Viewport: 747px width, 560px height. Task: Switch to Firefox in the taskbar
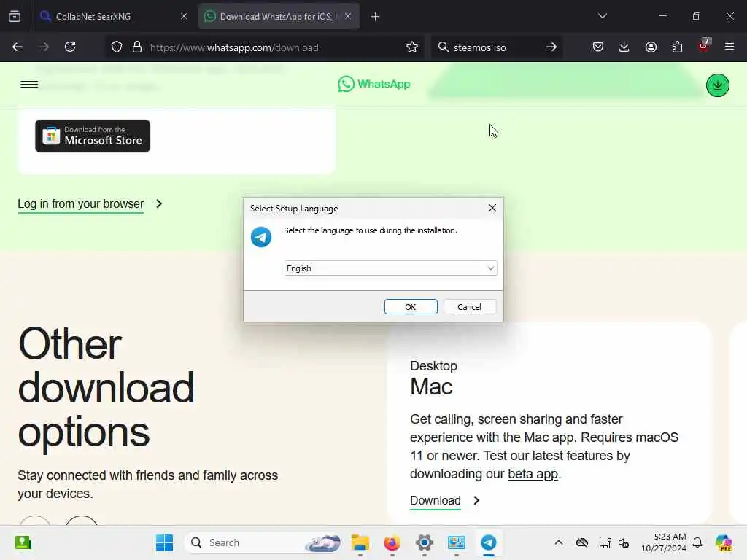392,542
